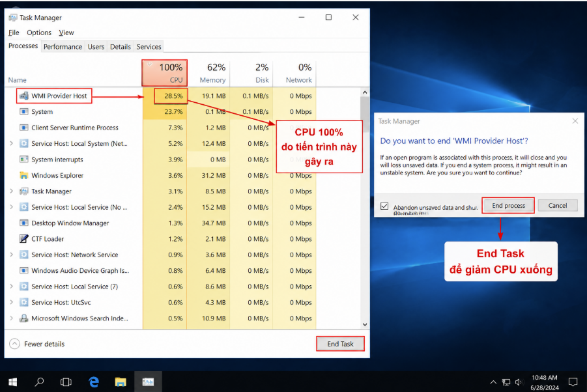Click the Service Host: Network Service icon
Screen dimensions: 587x392
coord(24,255)
